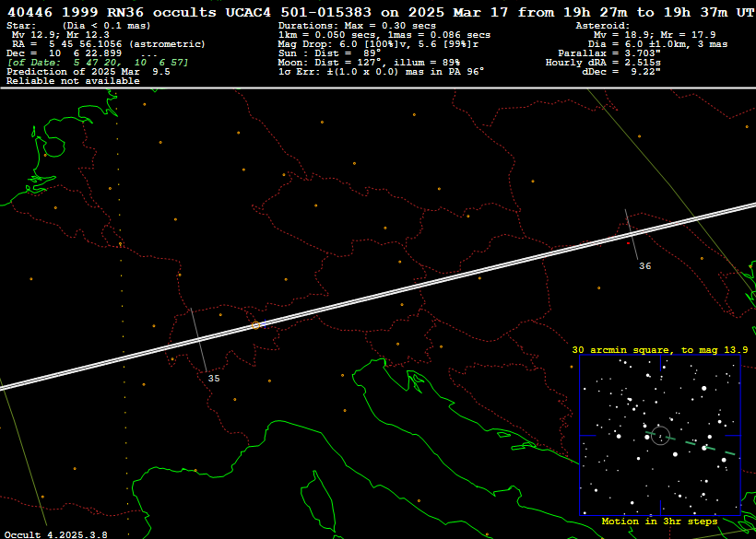
Task: Click the star magnitude 'Mv 12.9; Mr 12.3'
Action: click(x=60, y=35)
